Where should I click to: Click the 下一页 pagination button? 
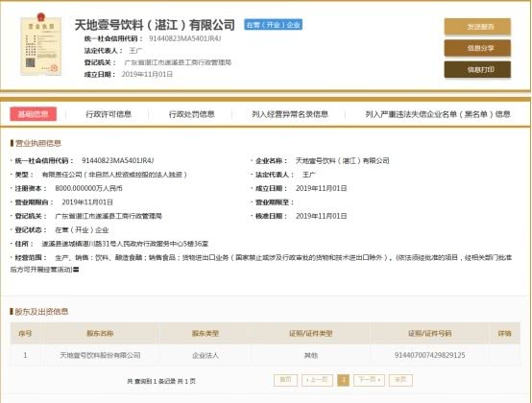[x=369, y=380]
